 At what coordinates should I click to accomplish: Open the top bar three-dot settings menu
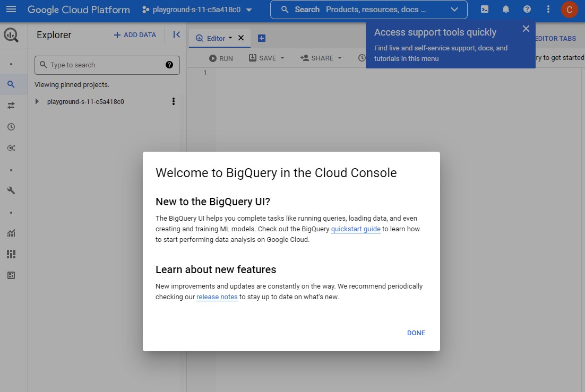548,10
